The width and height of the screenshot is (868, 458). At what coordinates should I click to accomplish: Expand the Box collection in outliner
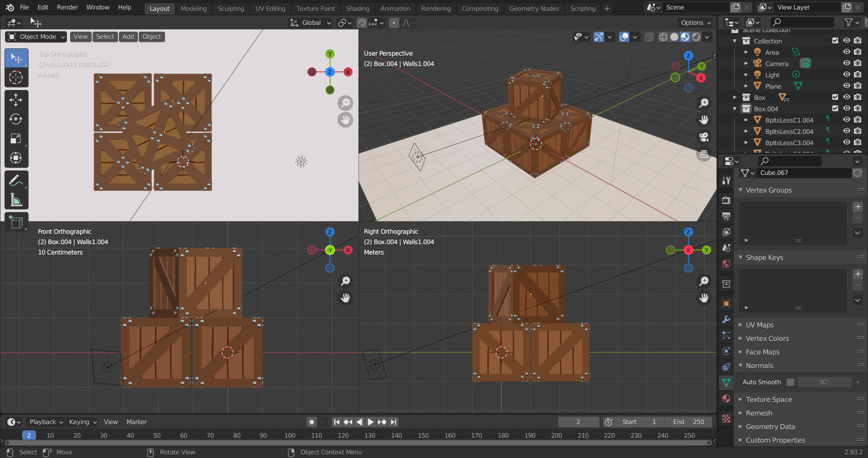pyautogui.click(x=735, y=97)
